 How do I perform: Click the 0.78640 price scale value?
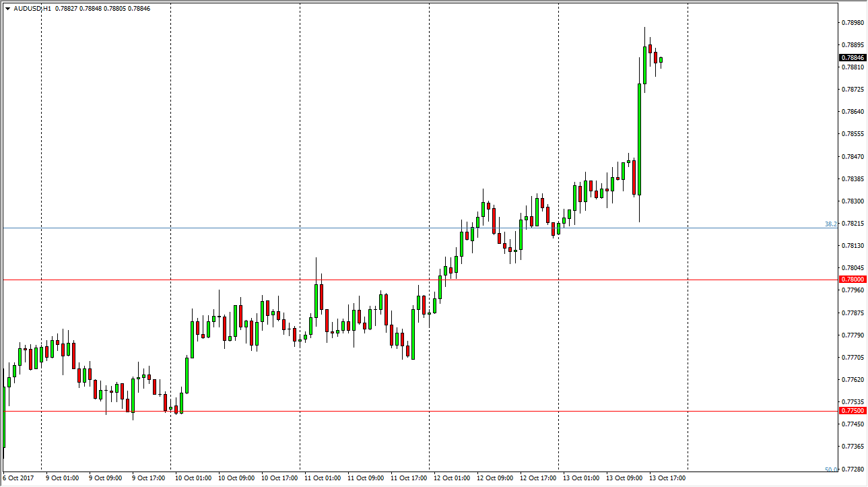(x=853, y=112)
